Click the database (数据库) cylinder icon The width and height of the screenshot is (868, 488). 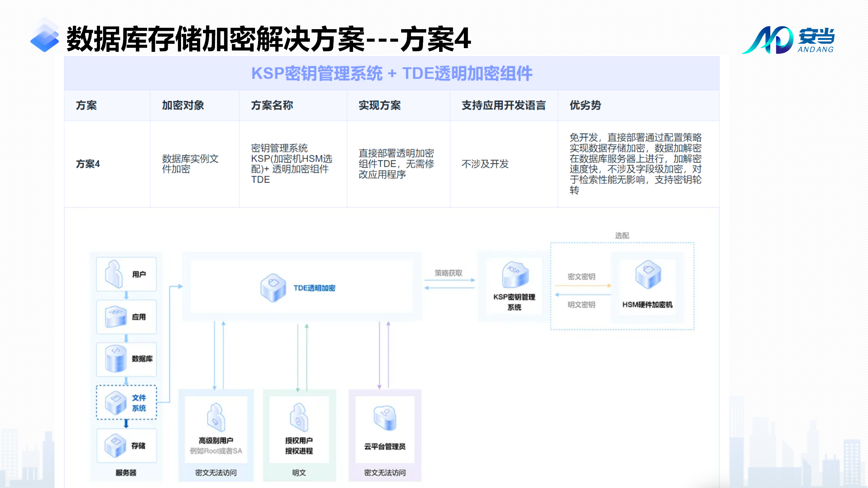pyautogui.click(x=116, y=359)
